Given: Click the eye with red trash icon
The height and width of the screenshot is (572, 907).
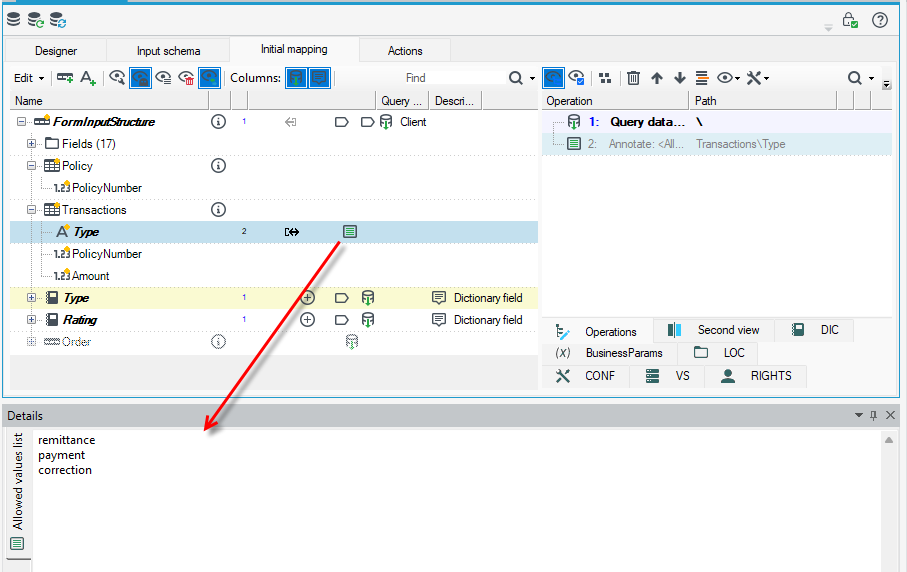Looking at the screenshot, I should pos(186,78).
